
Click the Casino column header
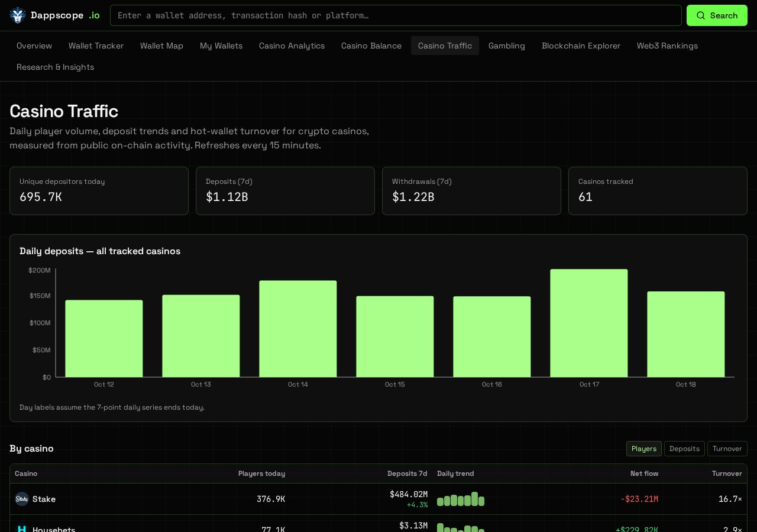coord(26,473)
